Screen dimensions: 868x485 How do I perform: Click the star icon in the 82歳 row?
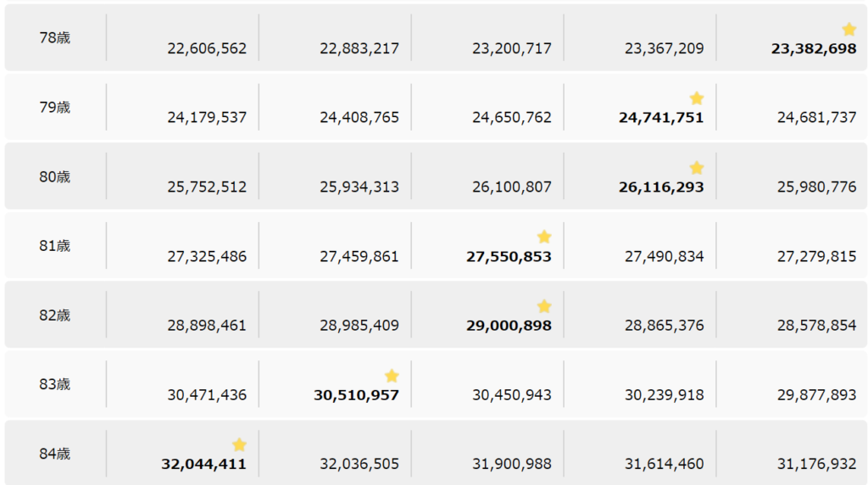pyautogui.click(x=543, y=306)
